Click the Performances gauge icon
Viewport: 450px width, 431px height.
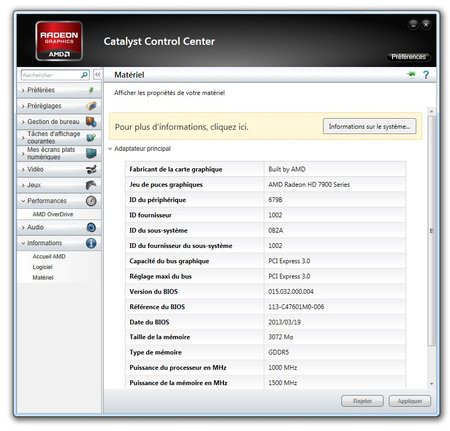91,201
